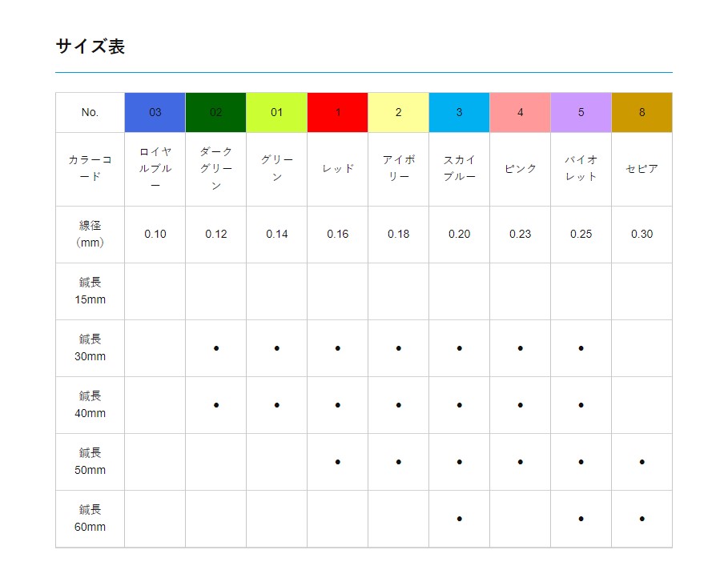
Task: Click the サイズ表 heading
Action: (x=90, y=46)
